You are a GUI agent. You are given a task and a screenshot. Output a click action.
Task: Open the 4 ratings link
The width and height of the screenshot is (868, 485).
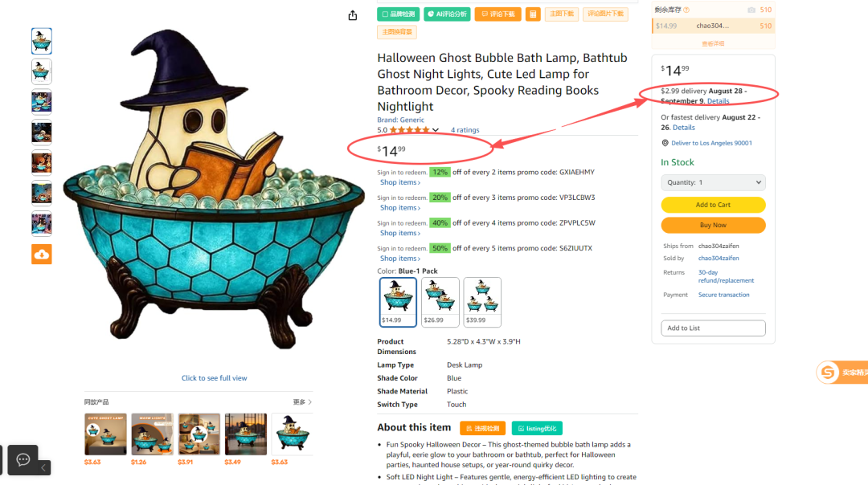click(x=465, y=130)
